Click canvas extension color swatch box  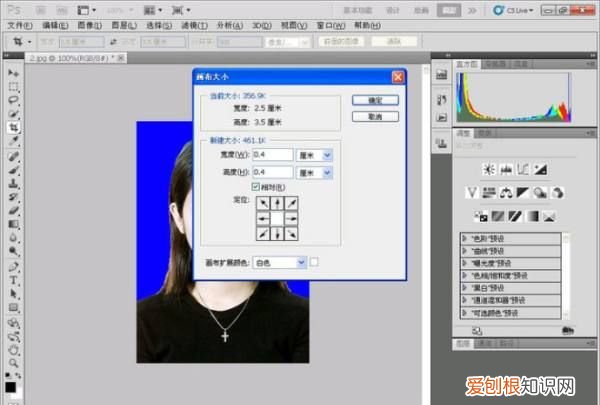[314, 262]
